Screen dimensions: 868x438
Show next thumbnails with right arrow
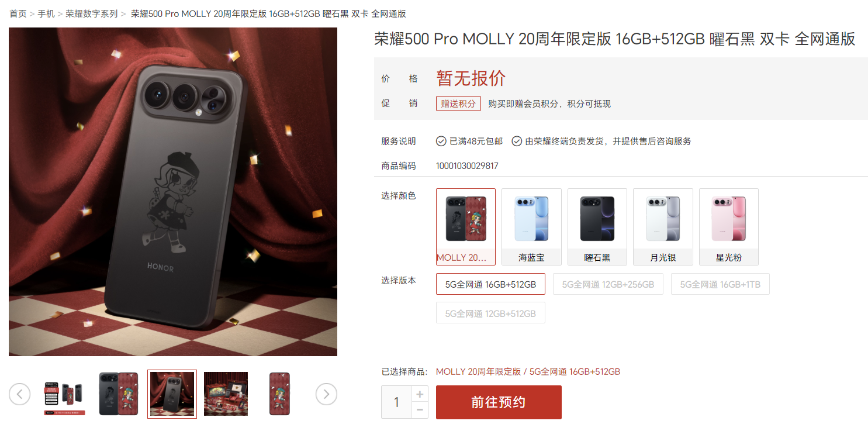[326, 394]
